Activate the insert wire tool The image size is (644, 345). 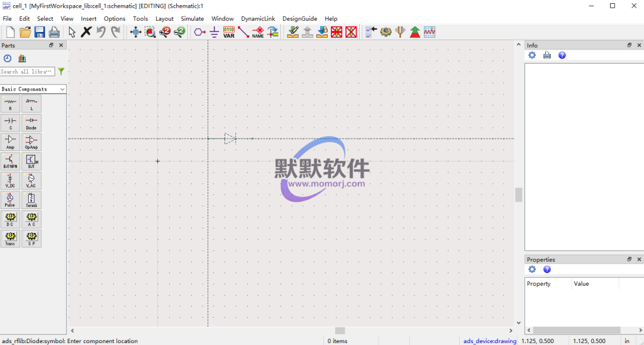pyautogui.click(x=243, y=31)
